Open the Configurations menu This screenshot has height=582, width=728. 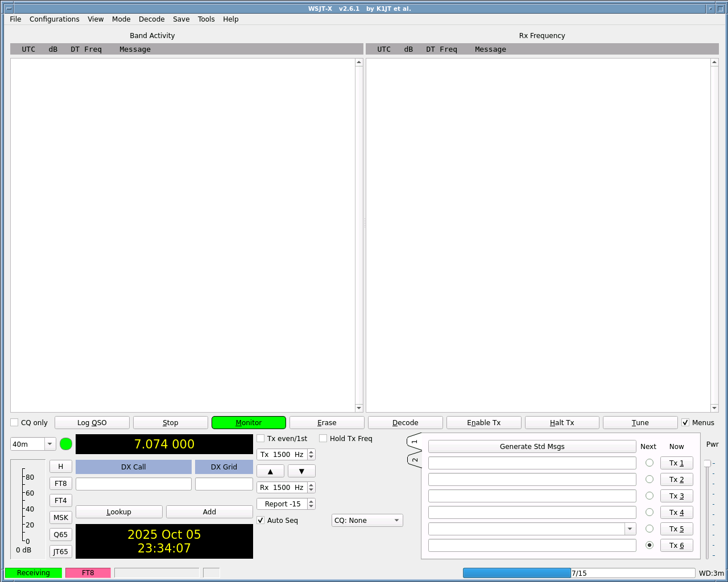(x=54, y=19)
